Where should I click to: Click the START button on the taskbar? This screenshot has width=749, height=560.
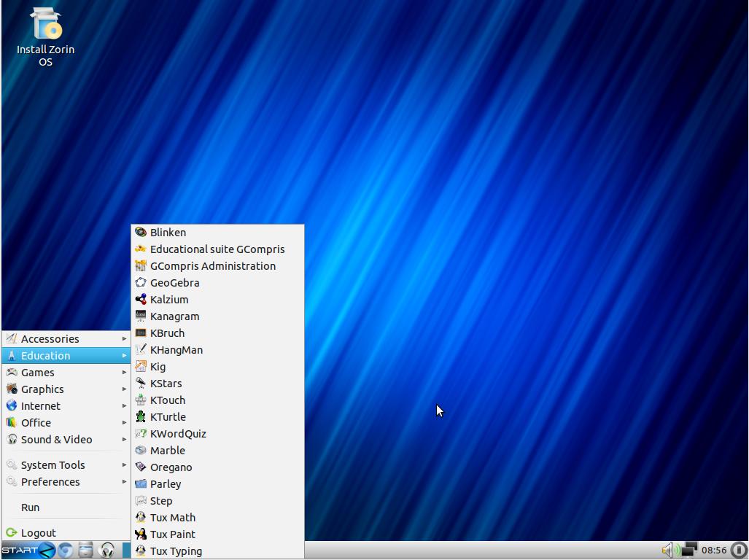click(20, 550)
